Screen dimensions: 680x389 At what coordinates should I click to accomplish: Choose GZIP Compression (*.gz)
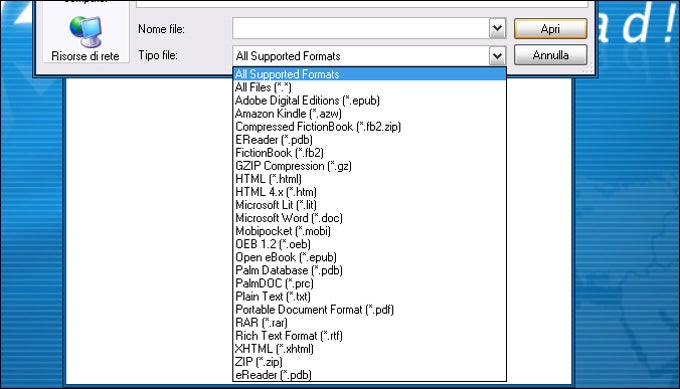coord(369,166)
